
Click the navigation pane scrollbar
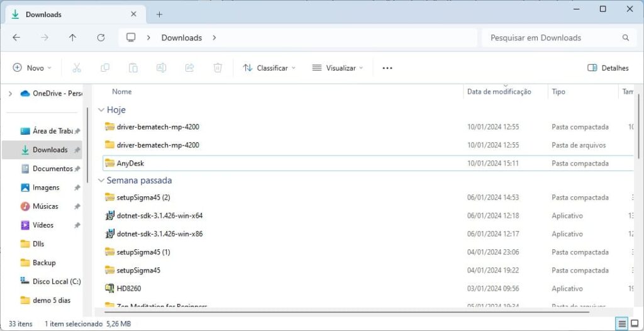tap(87, 146)
